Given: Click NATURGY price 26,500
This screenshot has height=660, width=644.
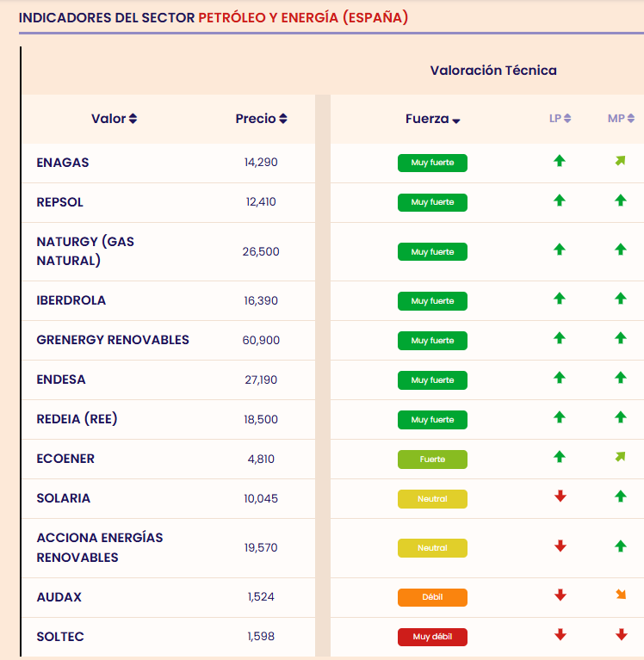Looking at the screenshot, I should click(261, 252).
